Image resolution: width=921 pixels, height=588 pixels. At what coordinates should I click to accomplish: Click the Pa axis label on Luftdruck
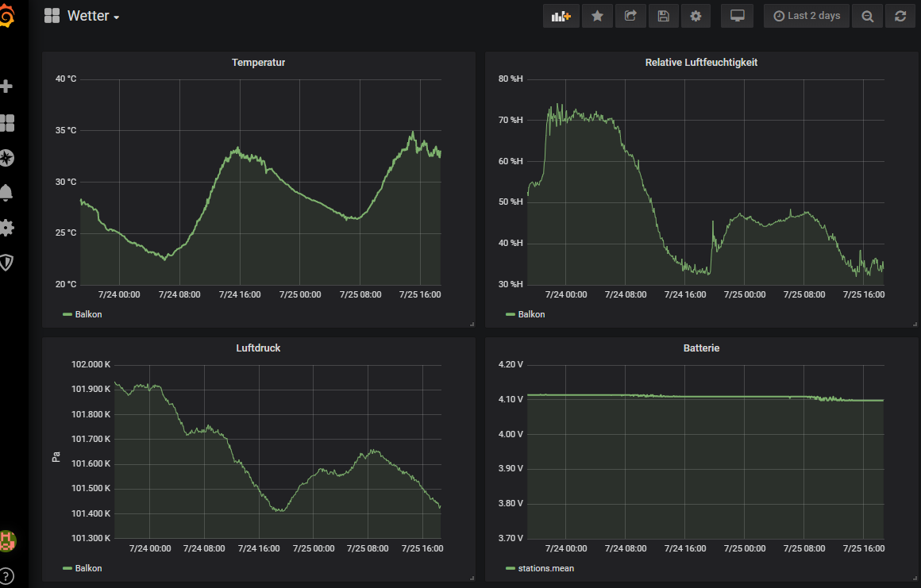click(x=56, y=456)
